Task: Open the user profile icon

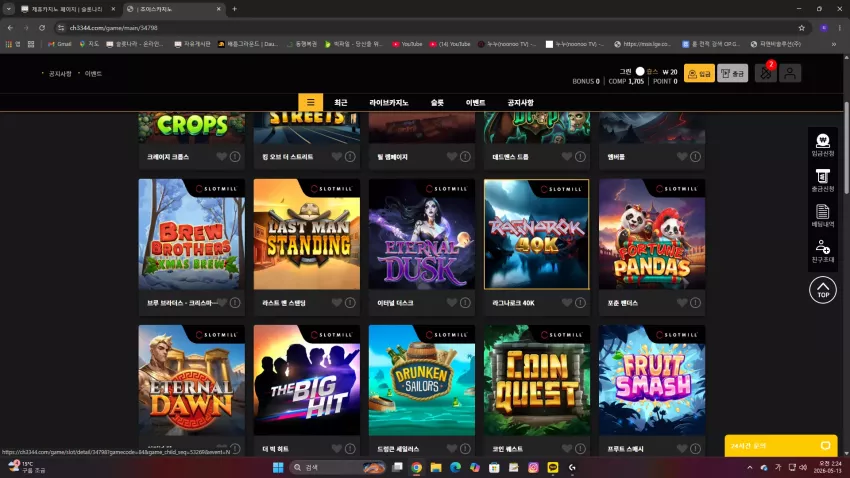Action: [x=790, y=73]
